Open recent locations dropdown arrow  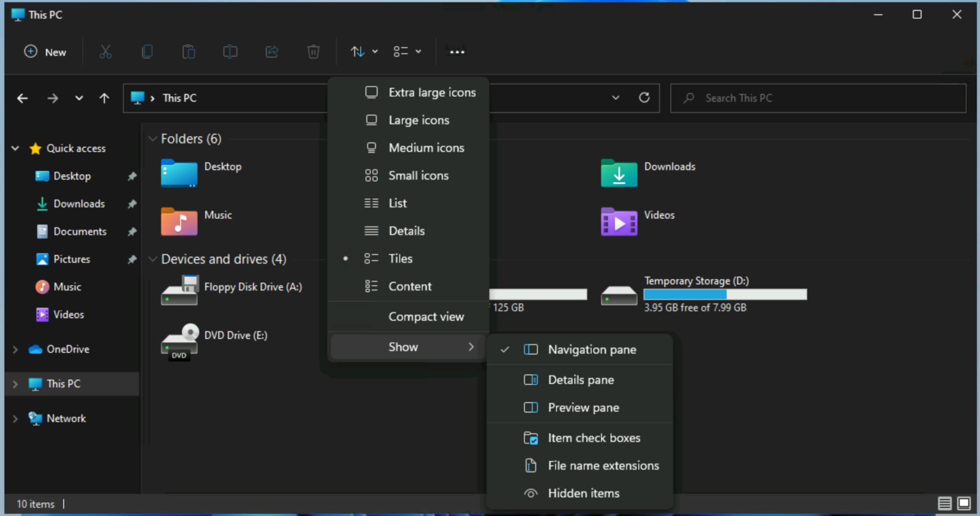click(79, 99)
